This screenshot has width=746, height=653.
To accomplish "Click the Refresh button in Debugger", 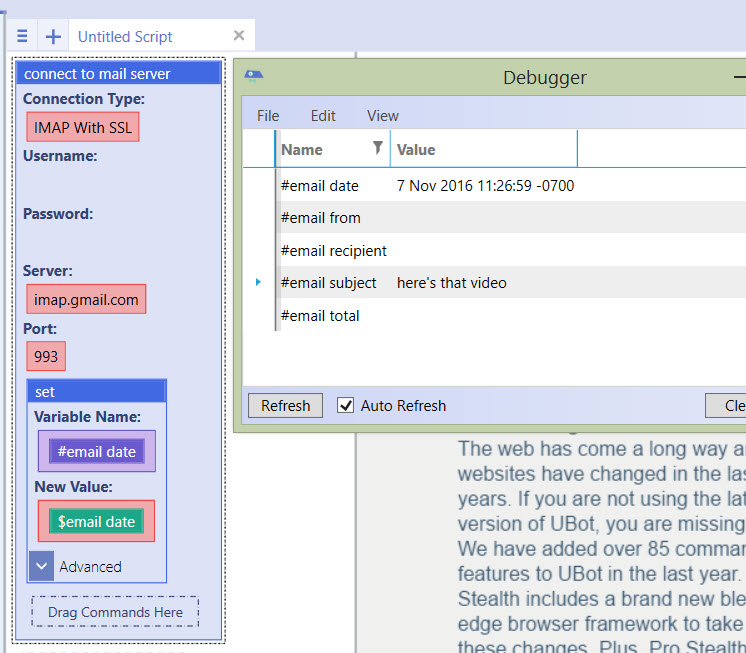I will coord(285,406).
